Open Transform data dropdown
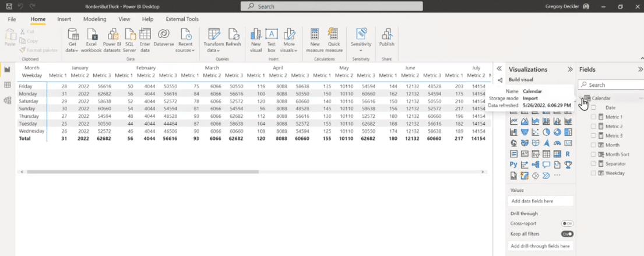644x256 pixels. click(x=213, y=40)
